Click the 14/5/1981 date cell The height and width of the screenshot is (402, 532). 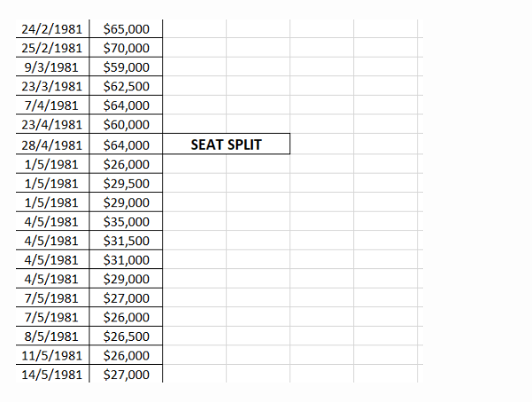pyautogui.click(x=52, y=375)
